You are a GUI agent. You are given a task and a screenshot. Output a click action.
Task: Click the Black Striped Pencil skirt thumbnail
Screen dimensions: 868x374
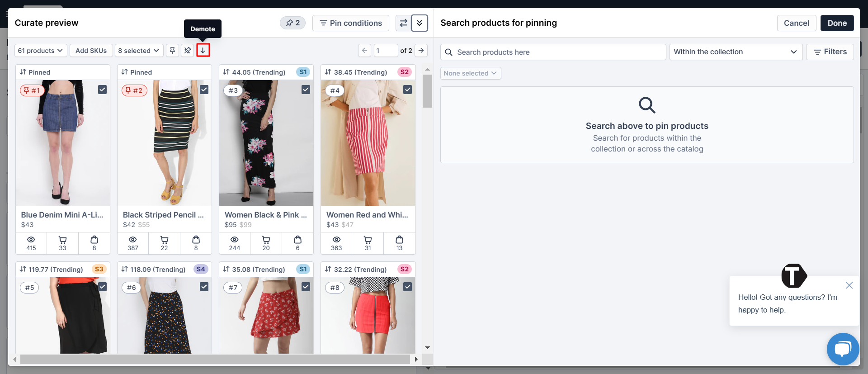click(165, 143)
